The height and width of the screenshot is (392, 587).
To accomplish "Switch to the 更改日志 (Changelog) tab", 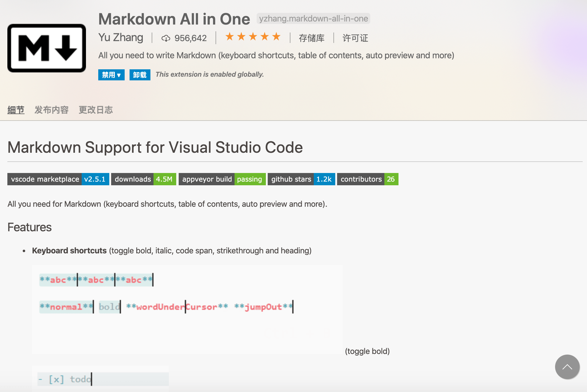I will tap(96, 110).
